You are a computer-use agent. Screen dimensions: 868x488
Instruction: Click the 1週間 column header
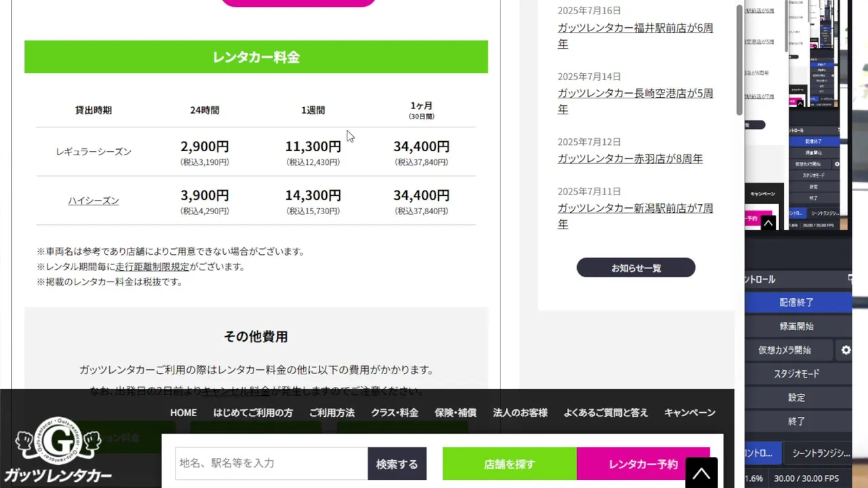313,110
